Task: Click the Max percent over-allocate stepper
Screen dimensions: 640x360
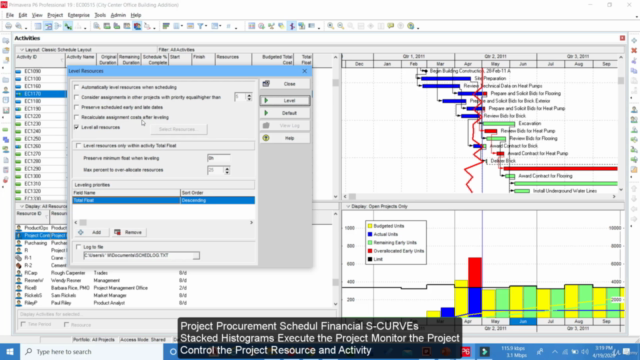Action: (x=227, y=170)
